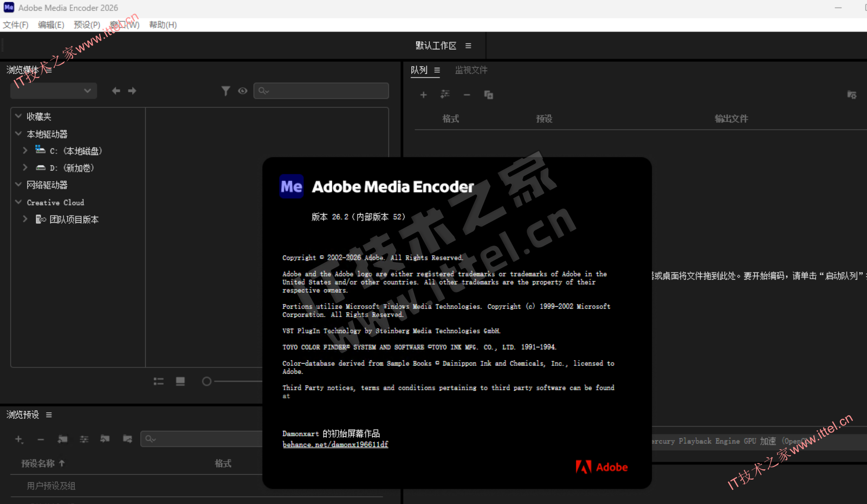
Task: Click the import presets icon
Action: 105,439
